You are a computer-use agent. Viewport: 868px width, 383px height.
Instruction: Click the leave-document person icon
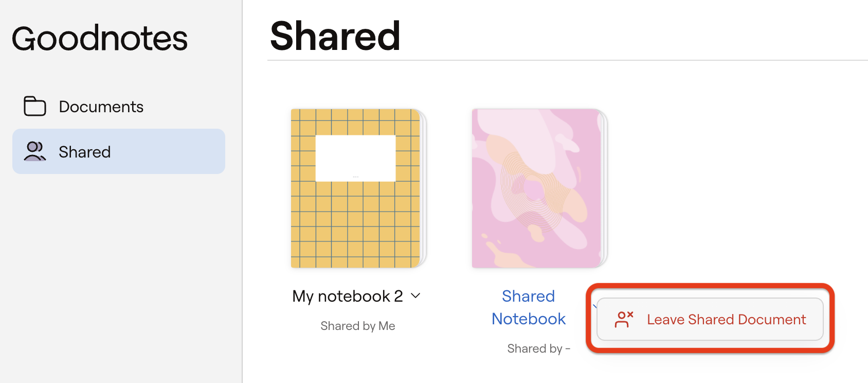coord(624,319)
